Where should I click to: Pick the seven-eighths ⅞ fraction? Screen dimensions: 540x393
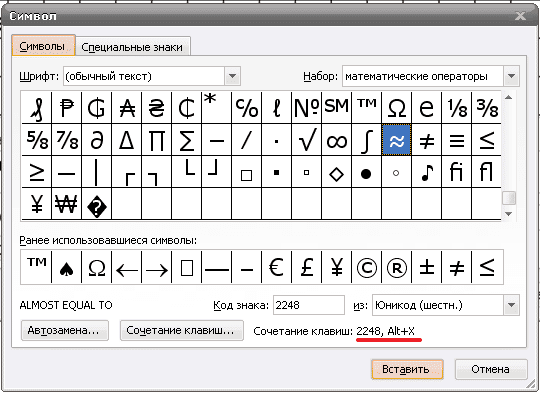66,140
